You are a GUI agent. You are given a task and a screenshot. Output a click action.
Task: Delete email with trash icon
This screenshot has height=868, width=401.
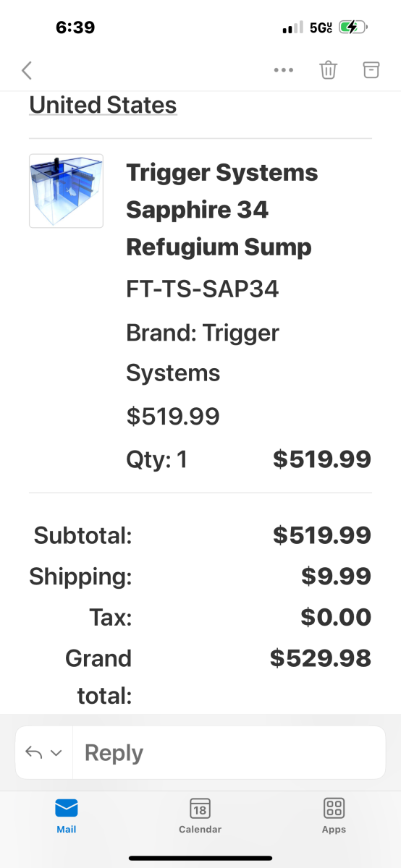pos(328,70)
